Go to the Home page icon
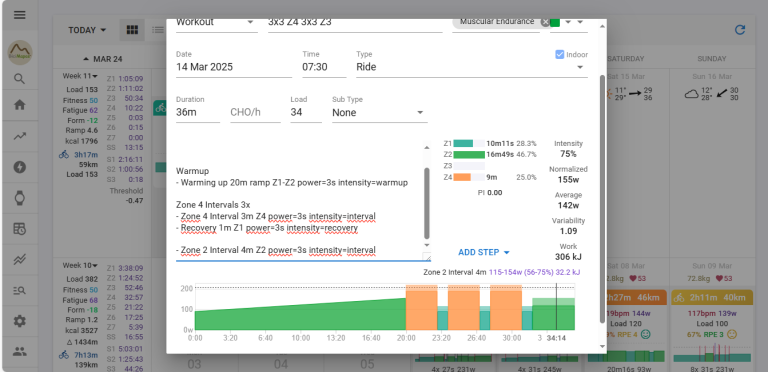Viewport: 768px width, 372px height. point(20,105)
